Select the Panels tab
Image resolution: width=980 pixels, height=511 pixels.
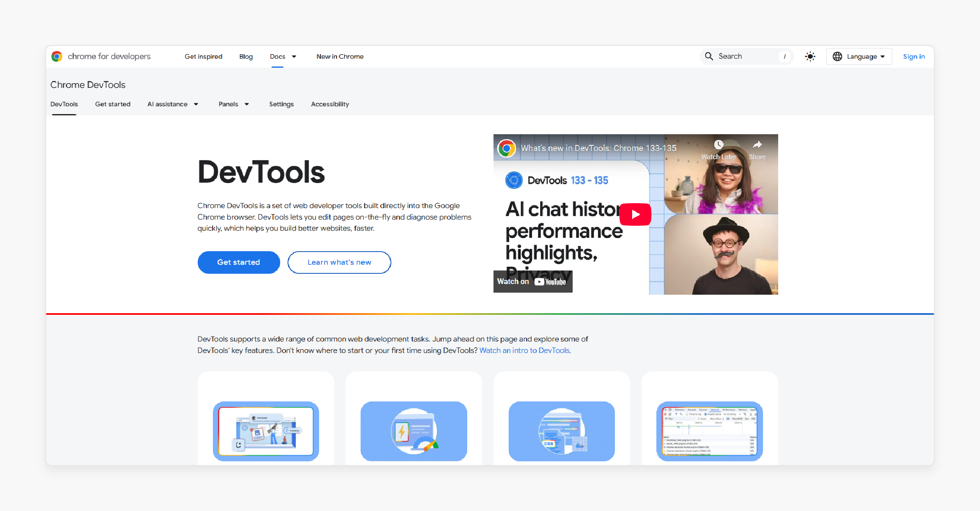tap(228, 104)
